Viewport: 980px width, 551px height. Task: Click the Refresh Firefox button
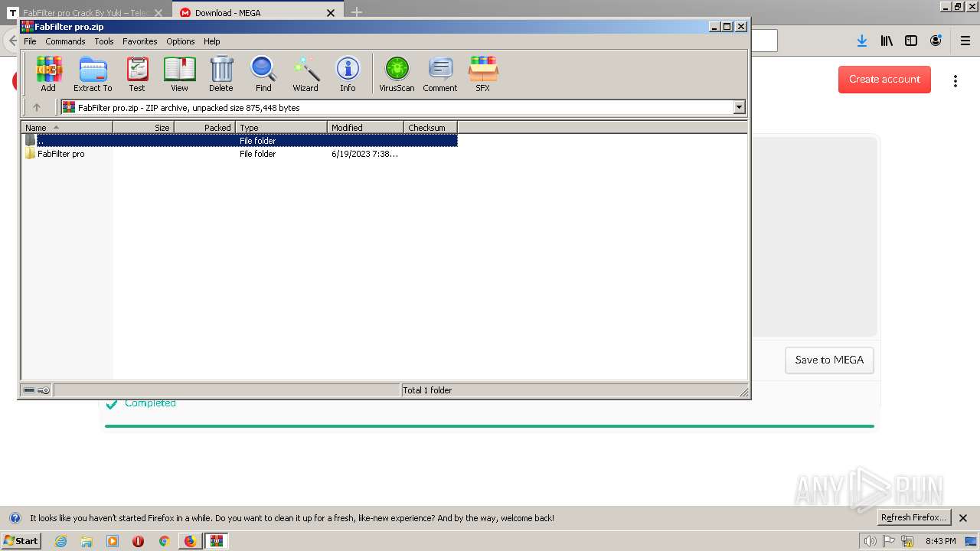coord(913,518)
